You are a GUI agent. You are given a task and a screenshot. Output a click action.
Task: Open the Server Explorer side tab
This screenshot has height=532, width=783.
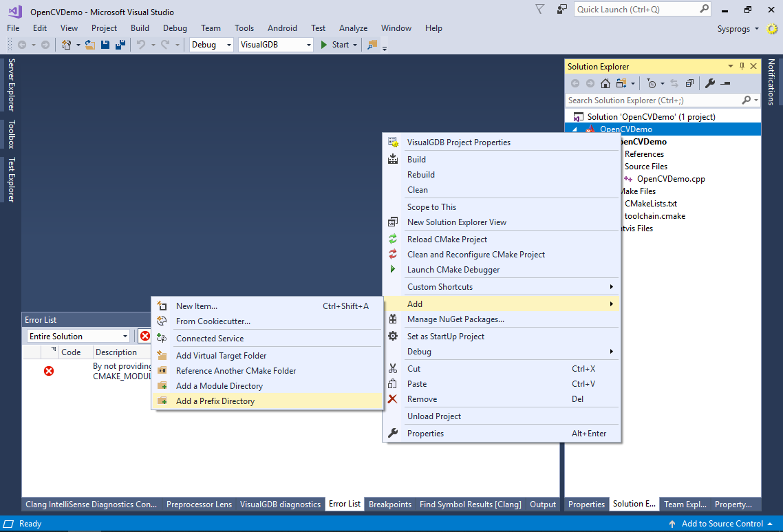coord(11,85)
